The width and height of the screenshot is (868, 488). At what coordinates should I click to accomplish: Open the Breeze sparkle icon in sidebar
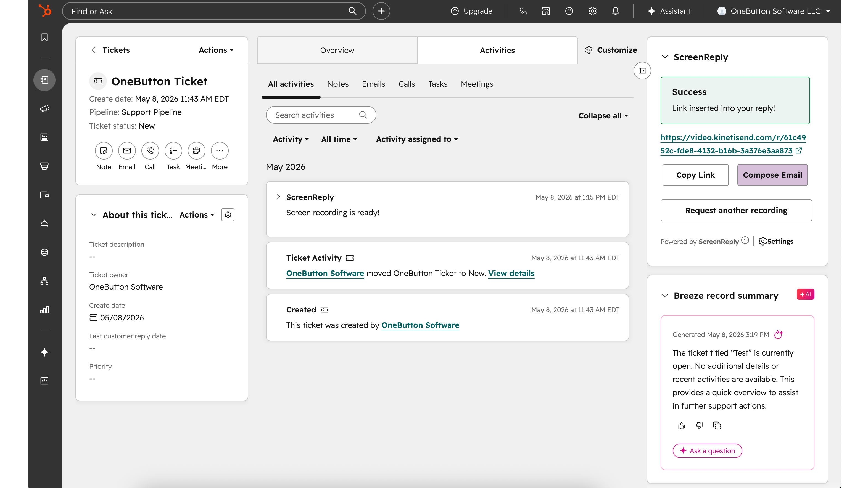point(44,352)
